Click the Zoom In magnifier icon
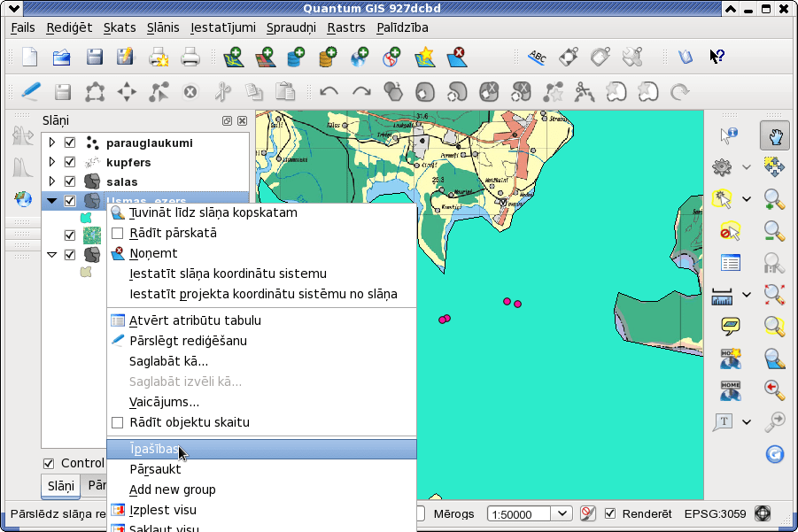Viewport: 798px width, 532px height. [x=775, y=199]
